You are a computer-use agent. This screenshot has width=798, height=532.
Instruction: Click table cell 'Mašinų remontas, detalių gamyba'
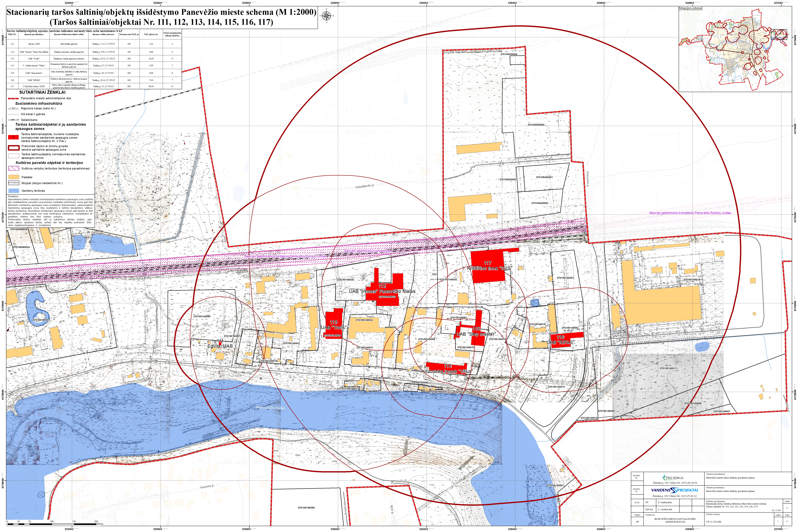point(69,52)
